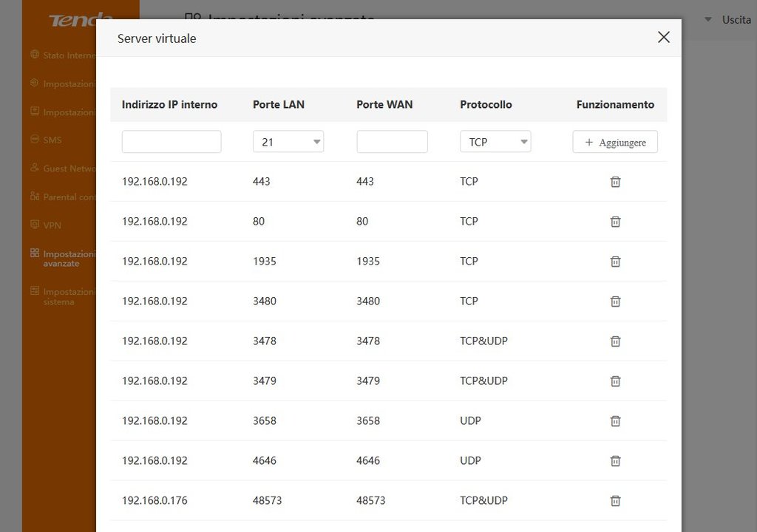Image resolution: width=757 pixels, height=532 pixels.
Task: Delete the port 3480 TCP rule
Action: point(615,301)
